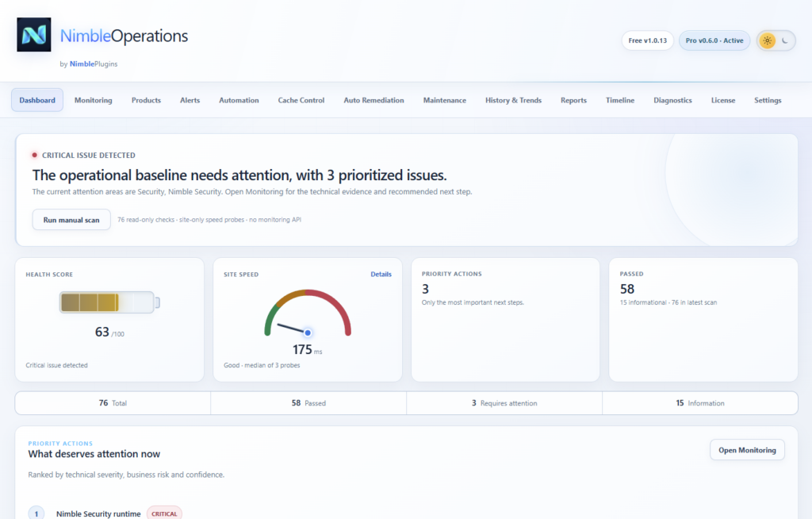812x519 pixels.
Task: Click the CRITICAL severity badge
Action: [164, 513]
